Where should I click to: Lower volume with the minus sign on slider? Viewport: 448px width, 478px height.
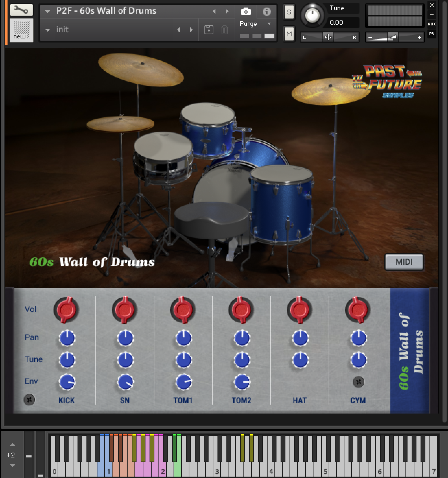pyautogui.click(x=369, y=37)
